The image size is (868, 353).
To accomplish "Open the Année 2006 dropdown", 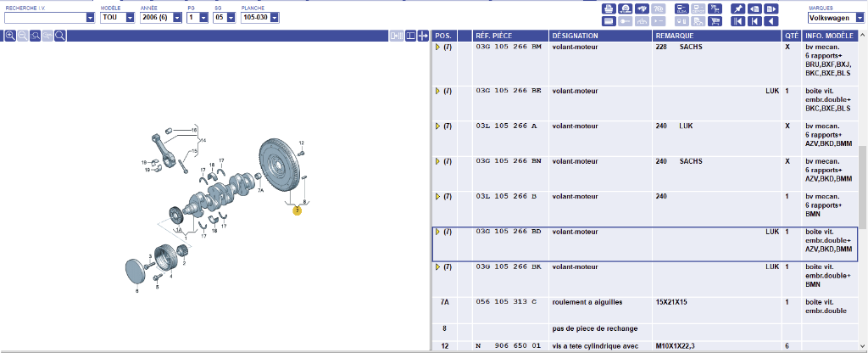I will (x=179, y=17).
